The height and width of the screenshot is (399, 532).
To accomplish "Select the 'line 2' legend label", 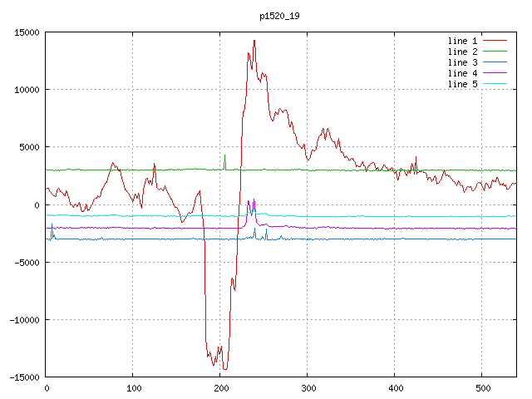I will click(462, 52).
